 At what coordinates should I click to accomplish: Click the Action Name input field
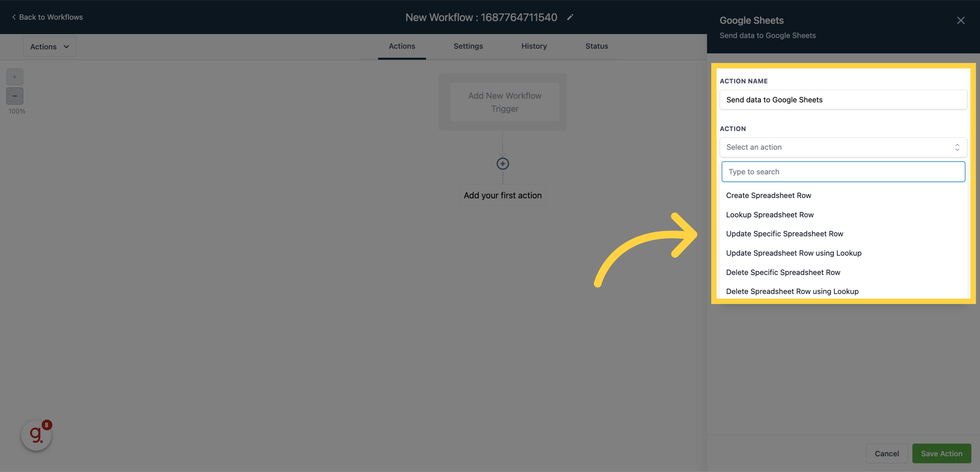coord(843,99)
